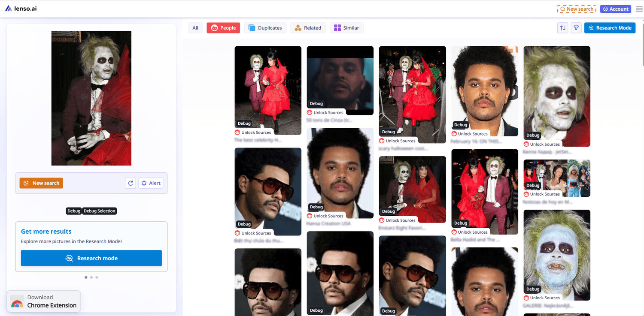Click the sort arrows icon
Viewport: 644px width, 316px height.
pos(562,28)
